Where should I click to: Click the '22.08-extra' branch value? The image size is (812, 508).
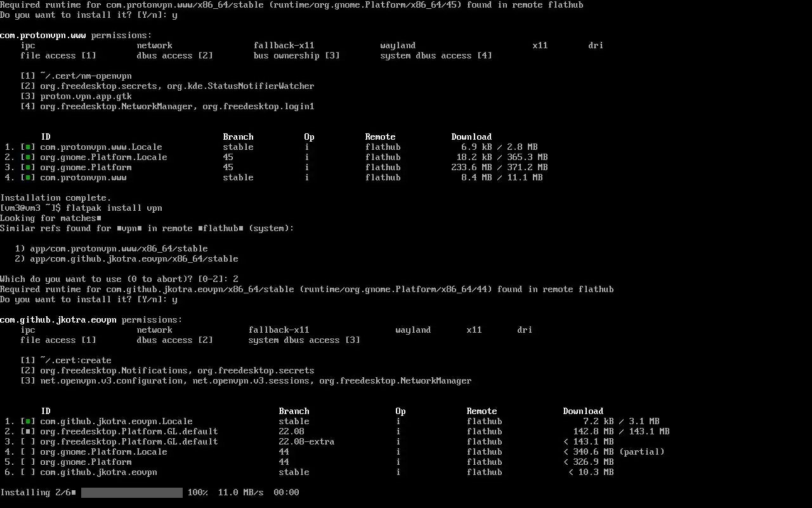(307, 442)
